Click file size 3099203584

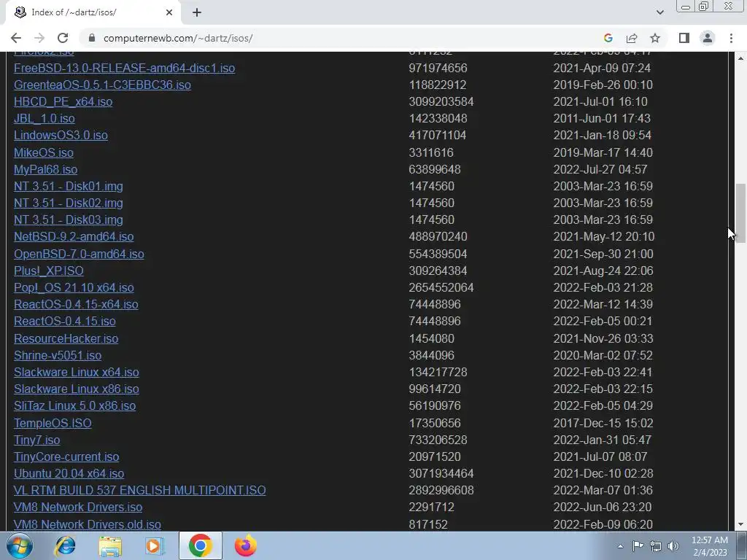point(441,102)
